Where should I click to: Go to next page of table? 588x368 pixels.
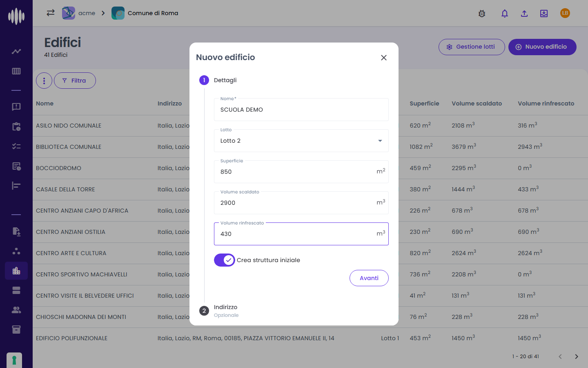point(577,357)
